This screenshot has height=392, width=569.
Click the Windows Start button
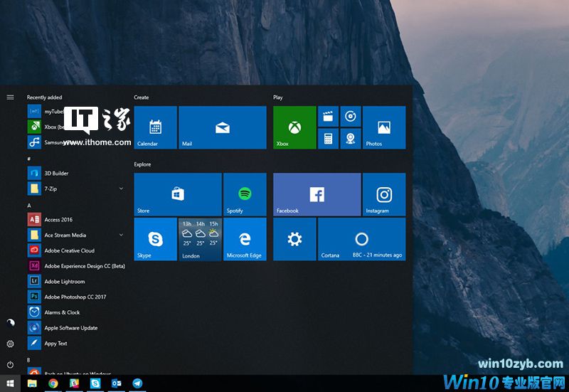point(10,383)
